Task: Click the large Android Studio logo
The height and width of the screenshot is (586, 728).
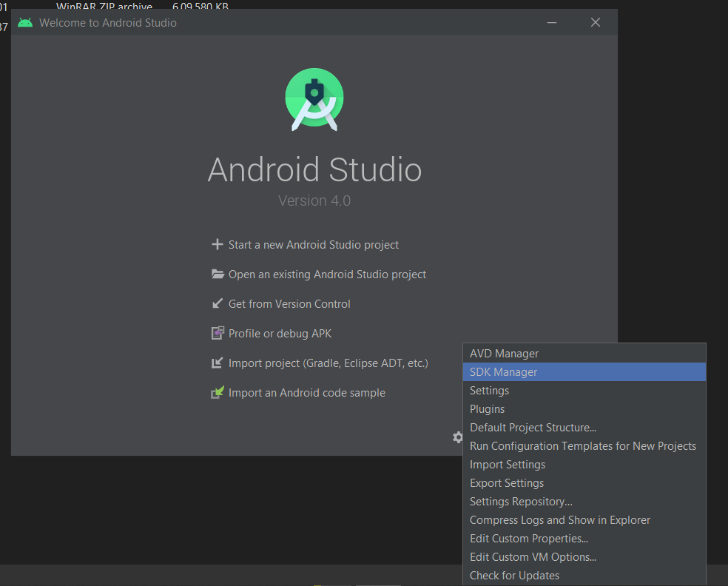Action: tap(314, 99)
